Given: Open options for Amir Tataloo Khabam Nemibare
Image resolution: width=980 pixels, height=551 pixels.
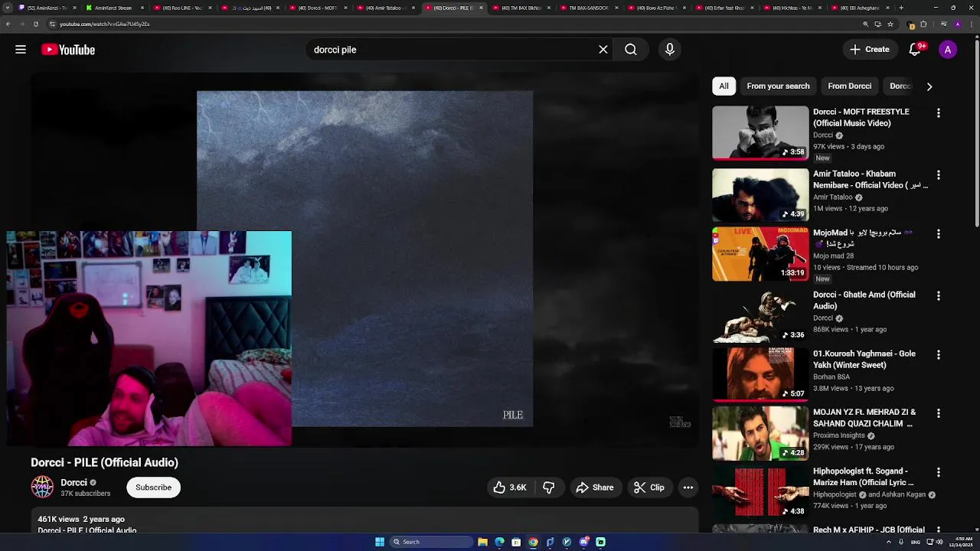Looking at the screenshot, I should click(x=939, y=175).
